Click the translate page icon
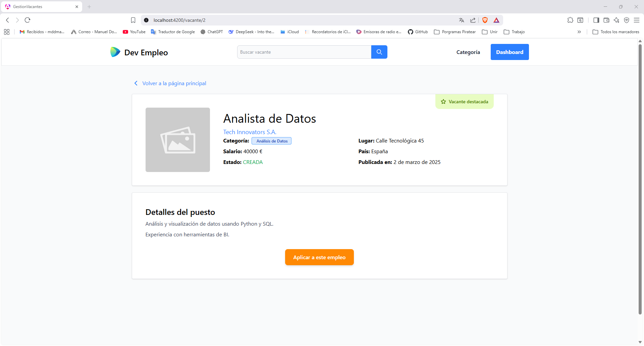This screenshot has width=644, height=346. tap(462, 20)
